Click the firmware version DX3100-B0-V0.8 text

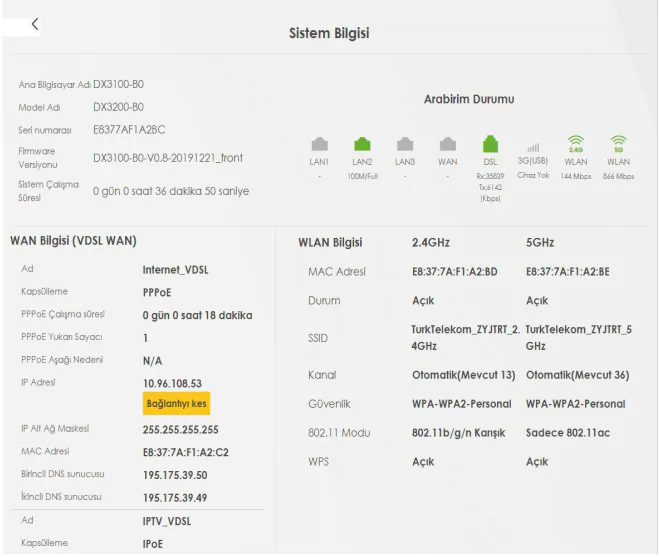(x=167, y=158)
